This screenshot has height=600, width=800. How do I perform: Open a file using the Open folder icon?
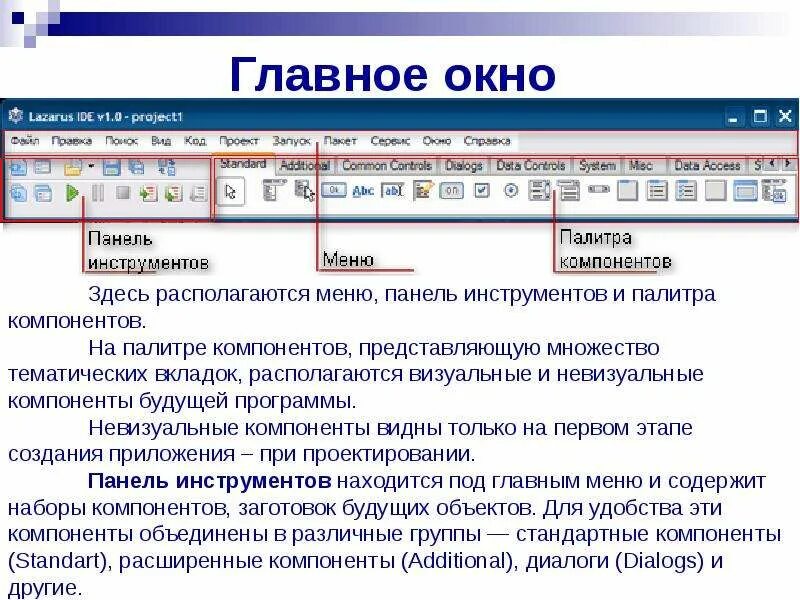pos(73,168)
